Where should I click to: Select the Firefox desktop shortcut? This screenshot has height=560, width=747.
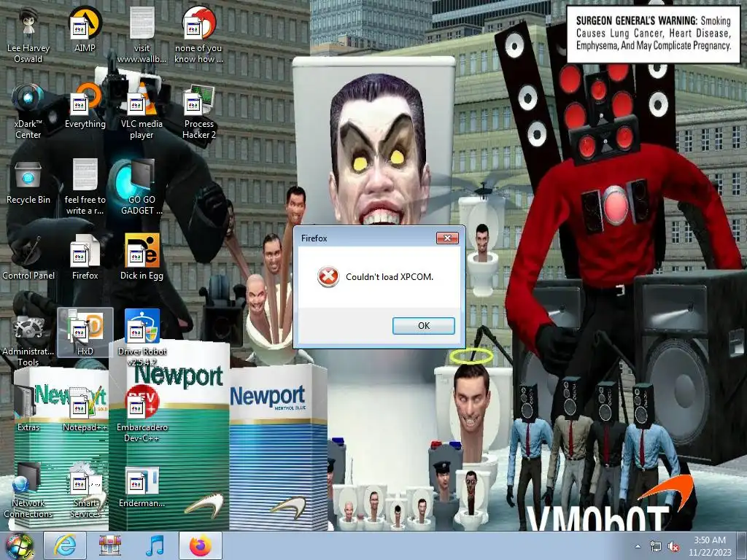[85, 257]
